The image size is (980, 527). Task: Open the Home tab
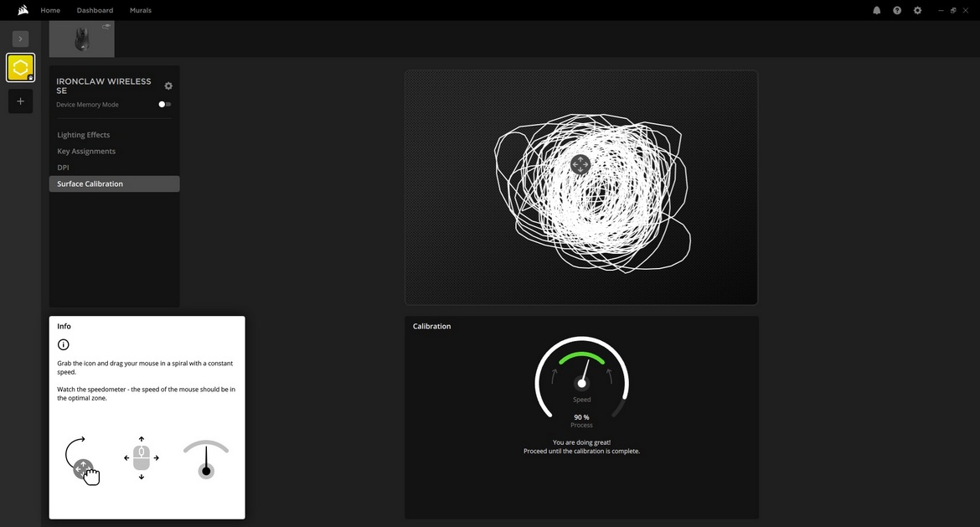point(50,10)
